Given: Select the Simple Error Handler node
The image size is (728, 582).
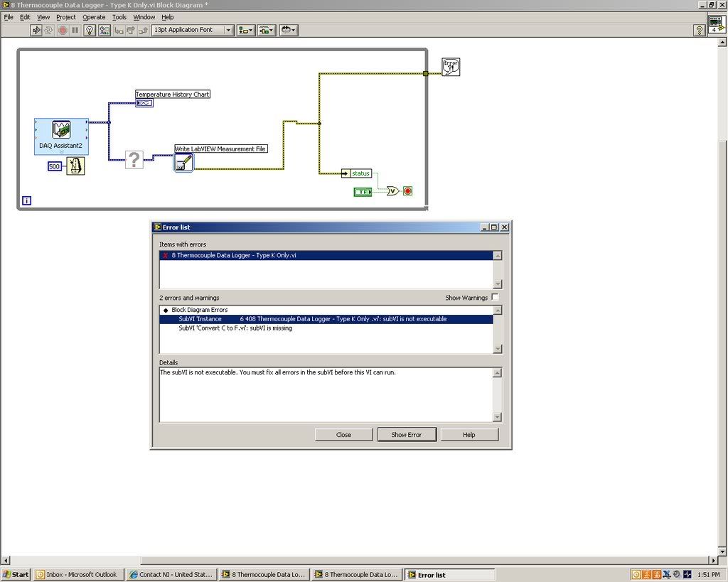Looking at the screenshot, I should coord(451,67).
